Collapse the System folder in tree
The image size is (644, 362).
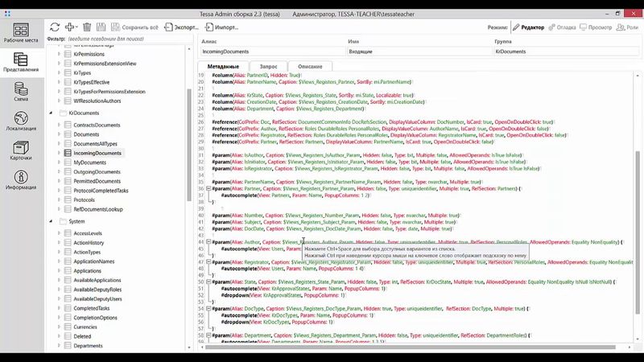point(51,220)
